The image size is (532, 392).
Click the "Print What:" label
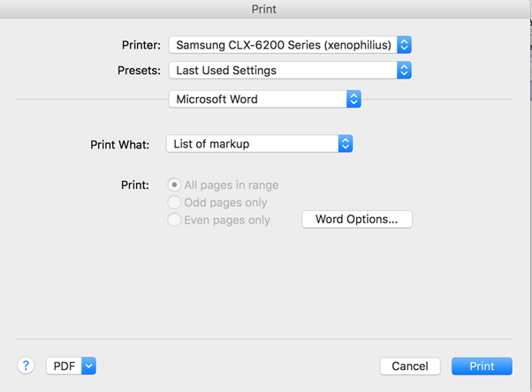tap(119, 144)
